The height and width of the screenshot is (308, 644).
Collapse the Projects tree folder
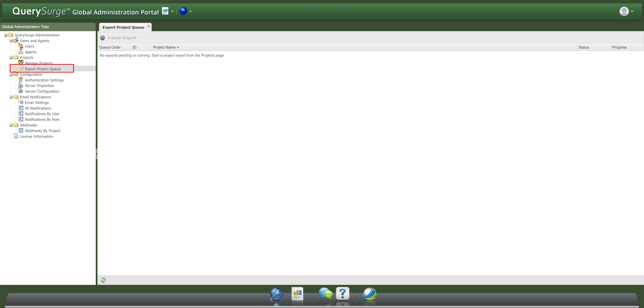(11, 58)
